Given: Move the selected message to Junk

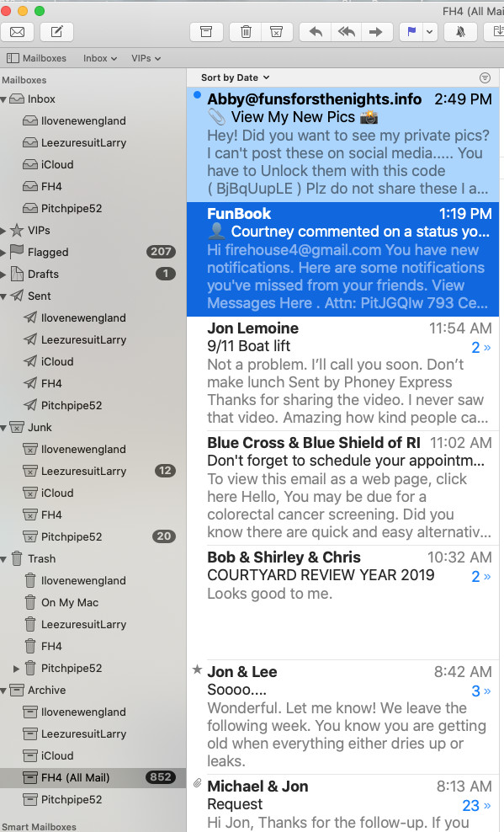Looking at the screenshot, I should click(x=277, y=32).
